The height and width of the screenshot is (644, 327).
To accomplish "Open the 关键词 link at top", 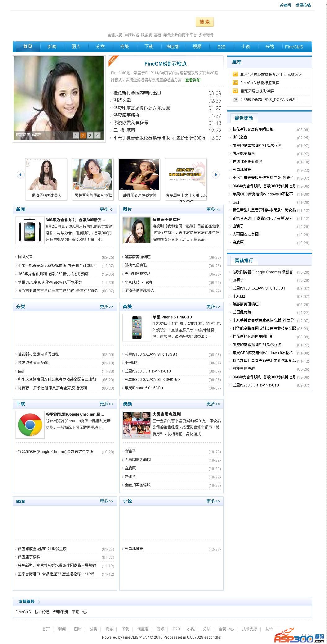I will click(285, 5).
